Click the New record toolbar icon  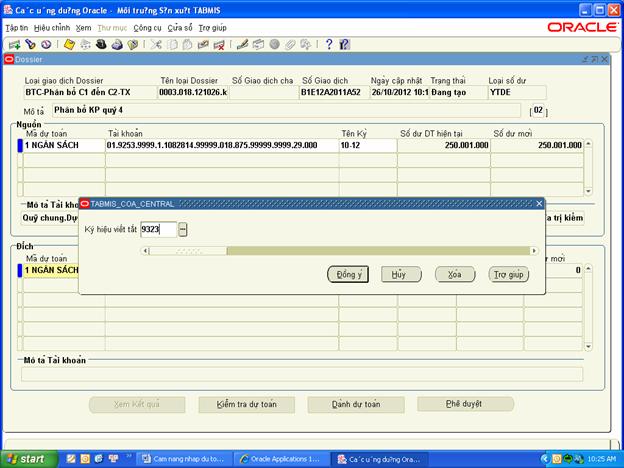pos(14,45)
